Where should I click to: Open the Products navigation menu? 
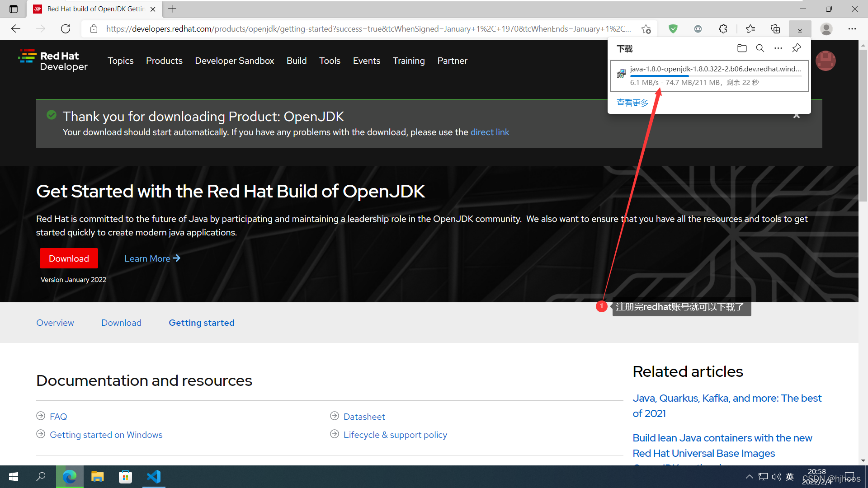(164, 61)
